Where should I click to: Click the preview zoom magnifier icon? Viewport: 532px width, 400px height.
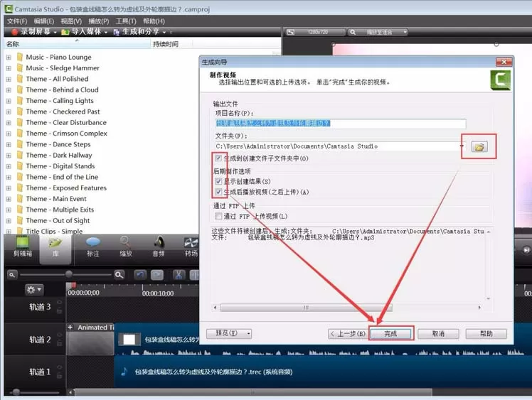tap(353, 32)
